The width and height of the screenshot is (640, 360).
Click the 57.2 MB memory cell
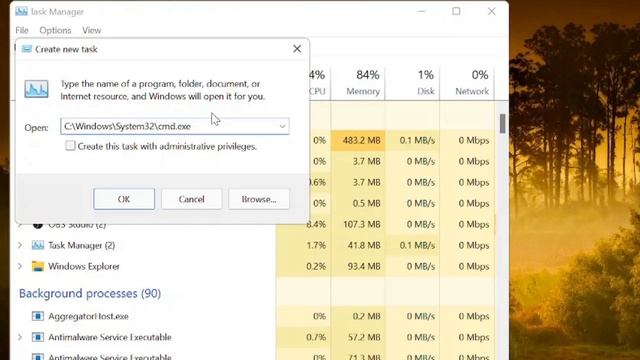358,337
